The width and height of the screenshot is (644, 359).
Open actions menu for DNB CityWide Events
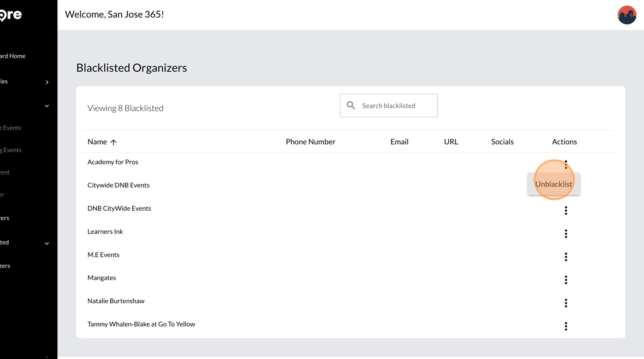(566, 211)
